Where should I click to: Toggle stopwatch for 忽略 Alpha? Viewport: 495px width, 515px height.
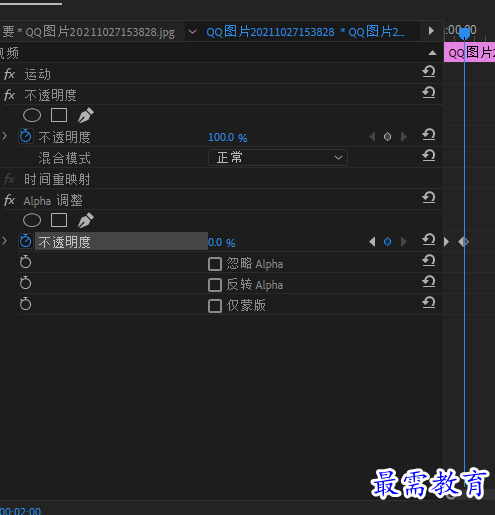pos(25,262)
